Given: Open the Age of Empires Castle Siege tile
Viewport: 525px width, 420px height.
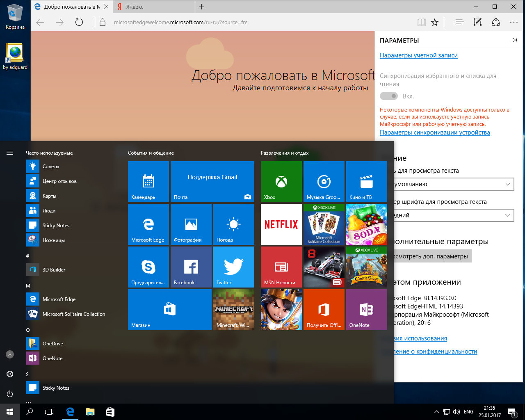Looking at the screenshot, I should 367,267.
